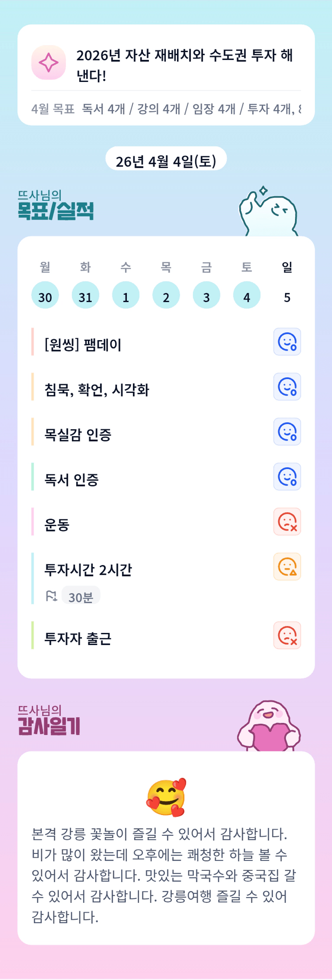
Task: Click the 독서 인증 blue smiley icon
Action: pos(287,477)
